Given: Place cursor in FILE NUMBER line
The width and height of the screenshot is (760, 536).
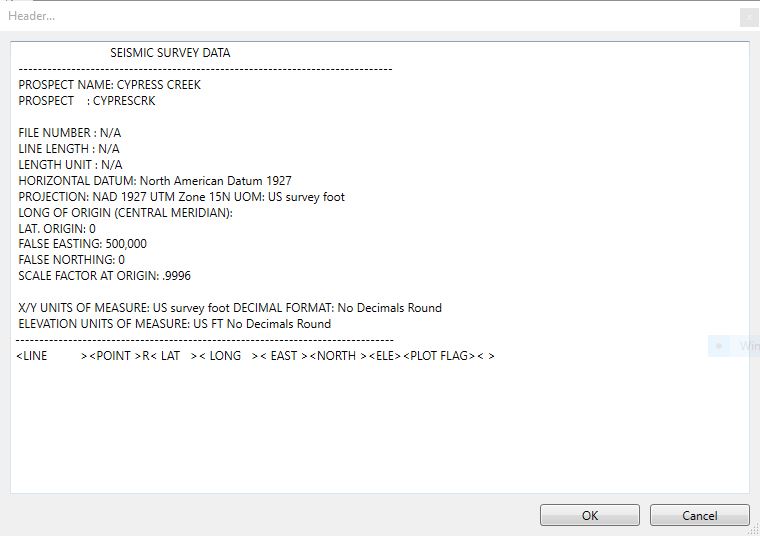Looking at the screenshot, I should [x=70, y=133].
